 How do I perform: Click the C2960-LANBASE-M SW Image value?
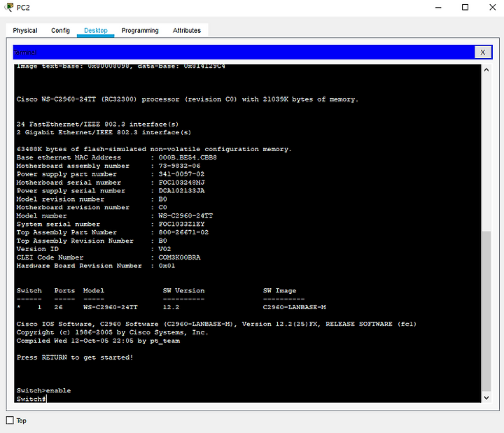(x=295, y=307)
